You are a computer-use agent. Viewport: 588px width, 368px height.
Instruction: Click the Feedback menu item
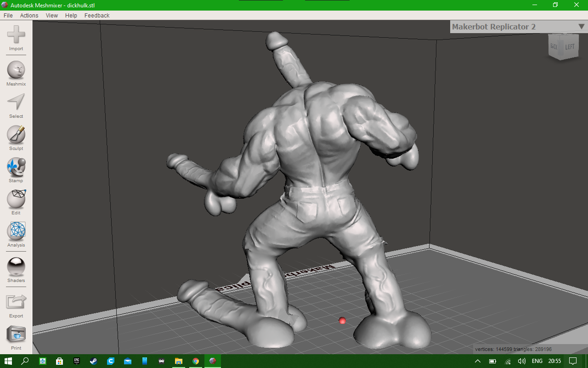97,15
